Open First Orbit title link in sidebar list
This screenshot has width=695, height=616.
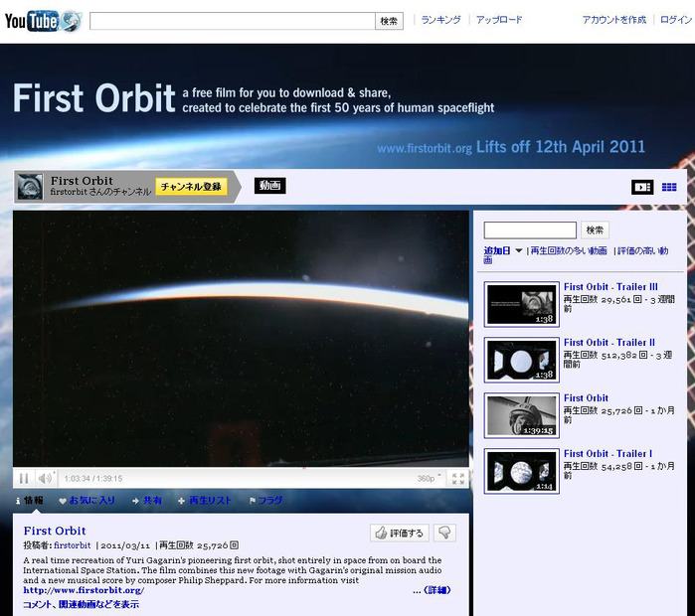[586, 397]
